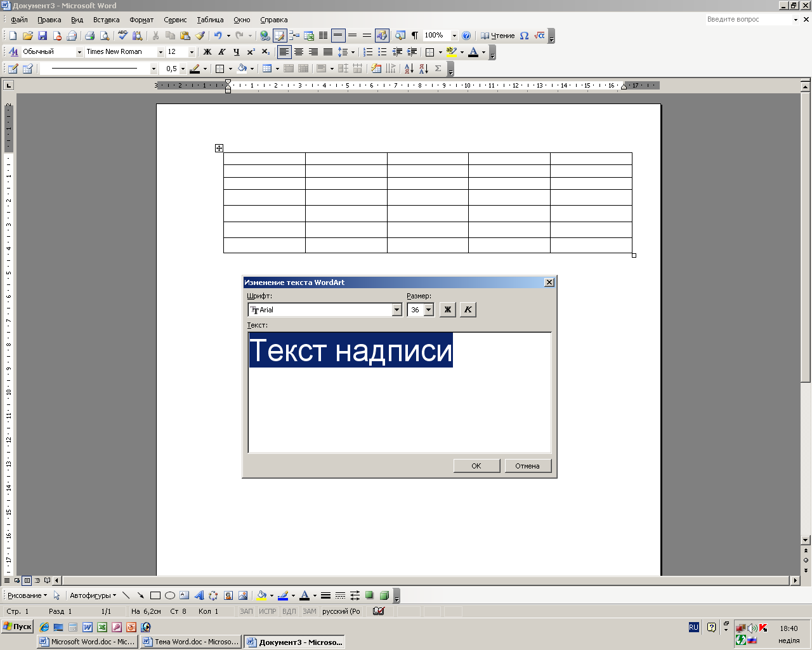Save the document with the floppy icon
The width and height of the screenshot is (812, 650).
43,36
